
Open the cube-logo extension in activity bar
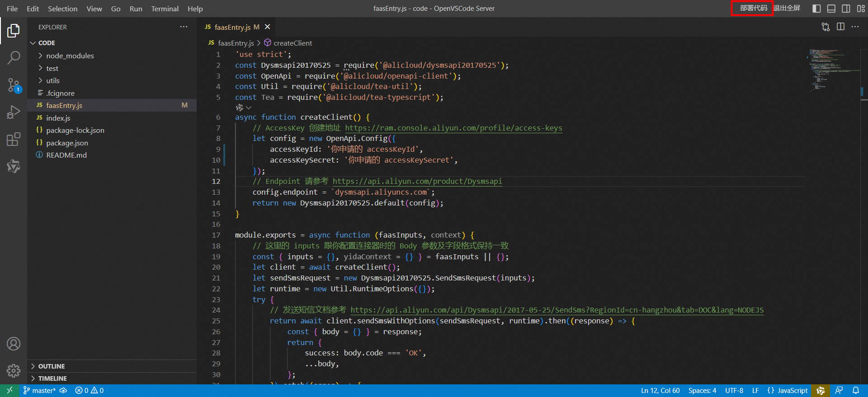(x=14, y=166)
